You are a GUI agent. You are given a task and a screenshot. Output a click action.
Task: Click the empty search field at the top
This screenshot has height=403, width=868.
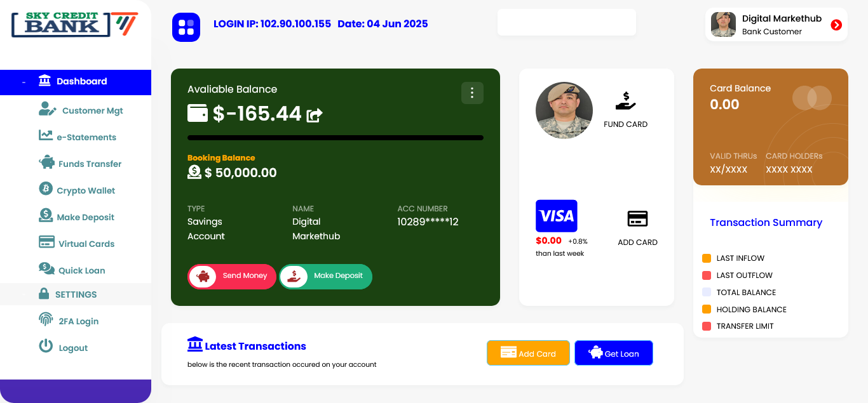point(566,22)
